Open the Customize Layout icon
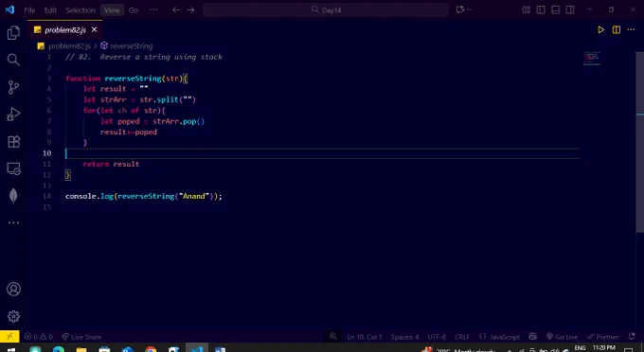The height and width of the screenshot is (352, 644). [527, 9]
